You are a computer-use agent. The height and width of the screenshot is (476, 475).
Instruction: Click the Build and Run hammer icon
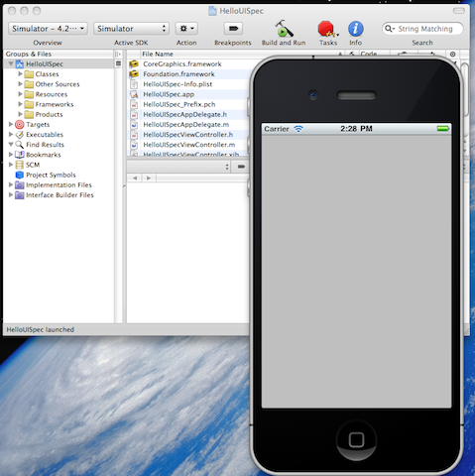coord(284,29)
